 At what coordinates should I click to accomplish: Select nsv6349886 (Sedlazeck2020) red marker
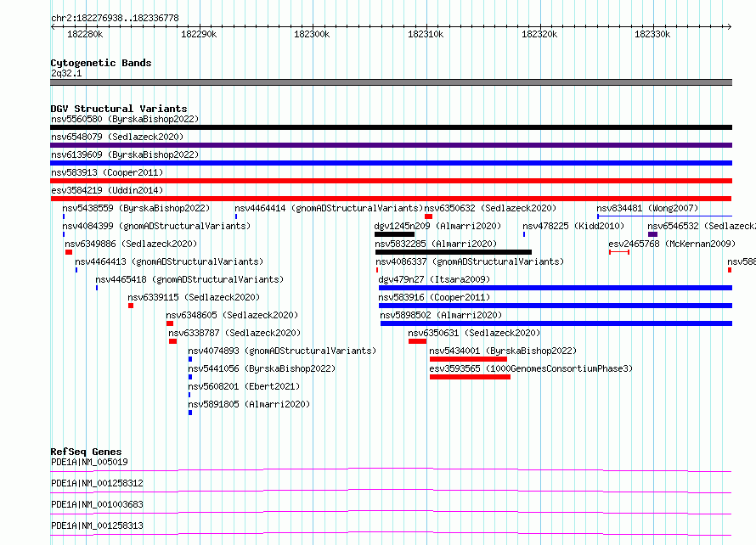[x=69, y=252]
